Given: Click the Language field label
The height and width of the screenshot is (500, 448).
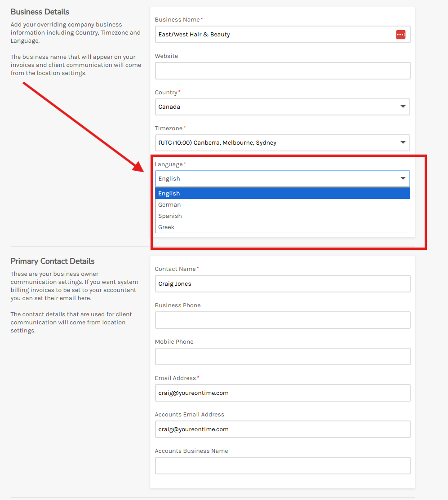Looking at the screenshot, I should click(x=169, y=164).
